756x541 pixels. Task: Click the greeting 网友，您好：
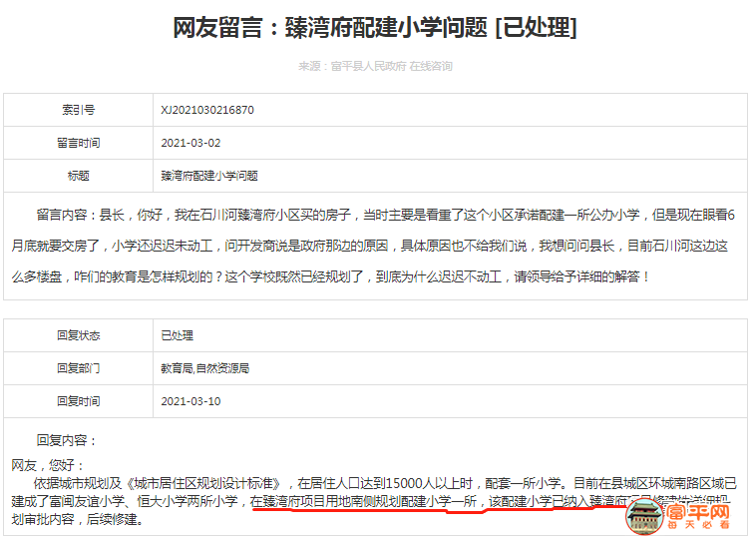pyautogui.click(x=48, y=465)
